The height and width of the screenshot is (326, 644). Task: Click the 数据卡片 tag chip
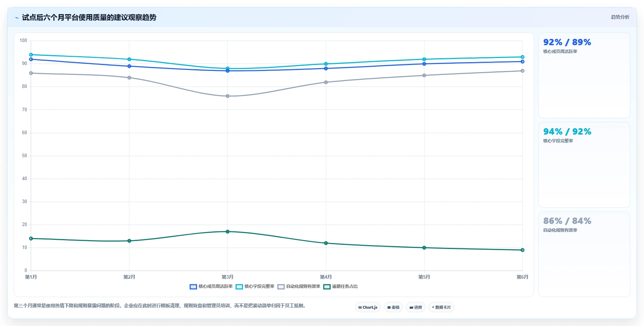[x=441, y=307]
